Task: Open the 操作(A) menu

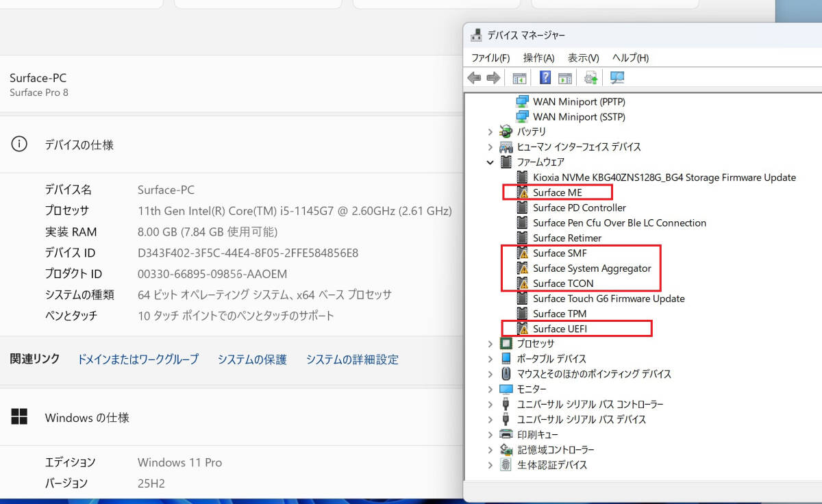Action: point(538,58)
